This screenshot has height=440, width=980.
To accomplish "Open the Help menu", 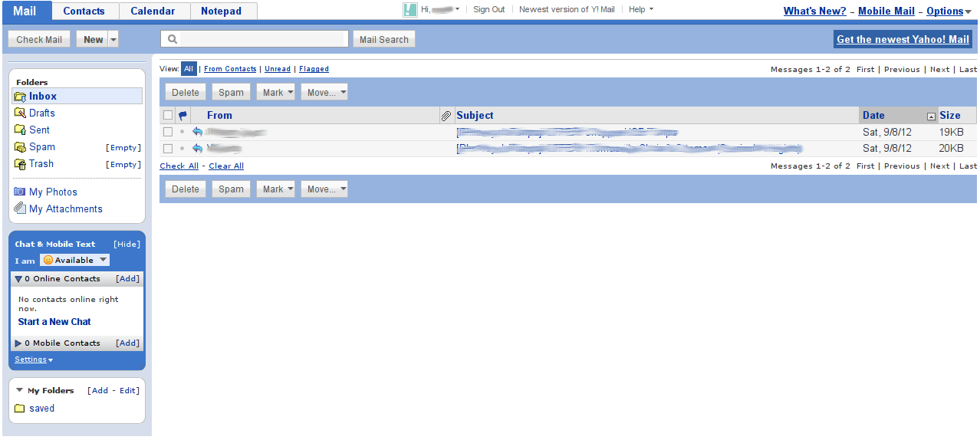I will tap(641, 10).
